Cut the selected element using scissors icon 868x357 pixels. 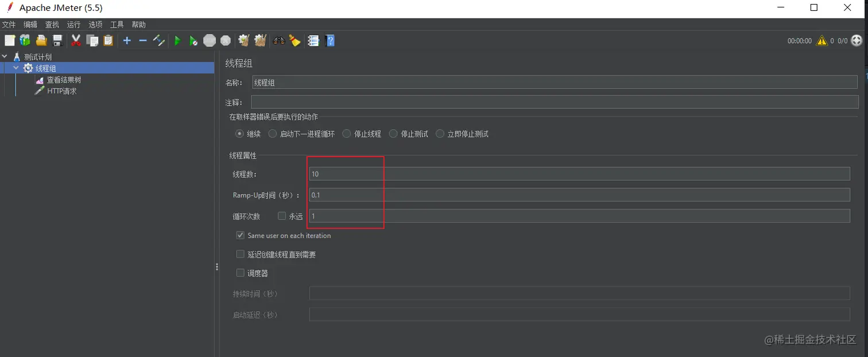click(x=76, y=40)
